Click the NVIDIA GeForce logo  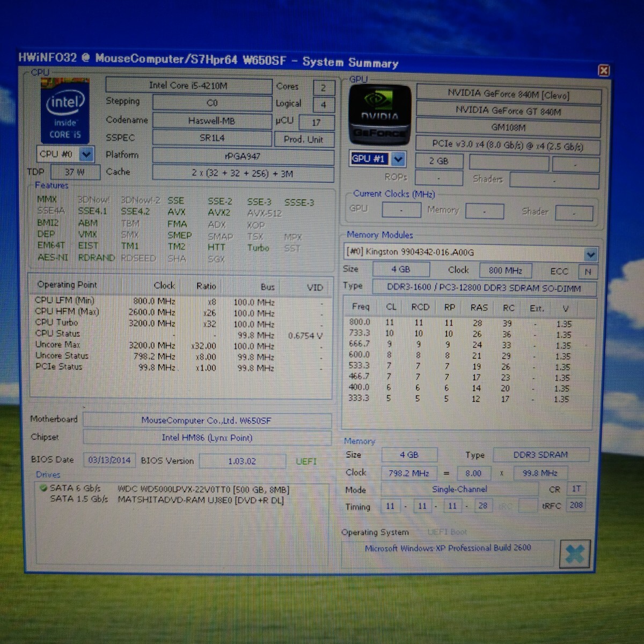(379, 115)
